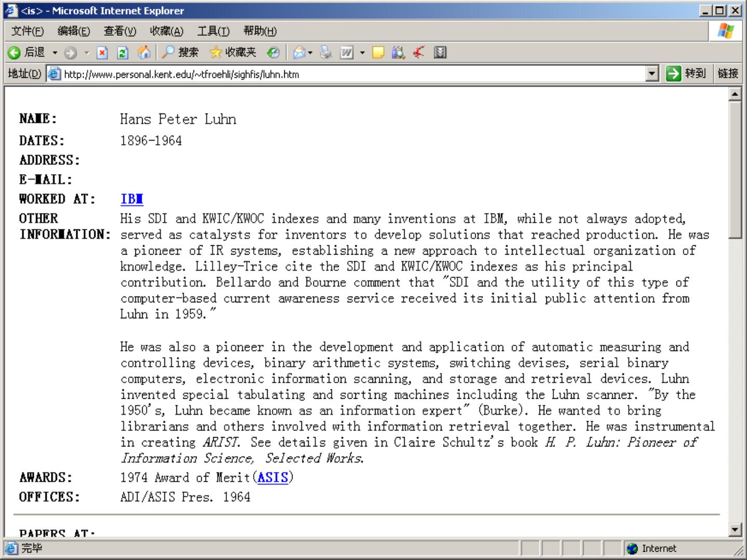747x560 pixels.
Task: Click the Stop loading icon
Action: point(102,52)
